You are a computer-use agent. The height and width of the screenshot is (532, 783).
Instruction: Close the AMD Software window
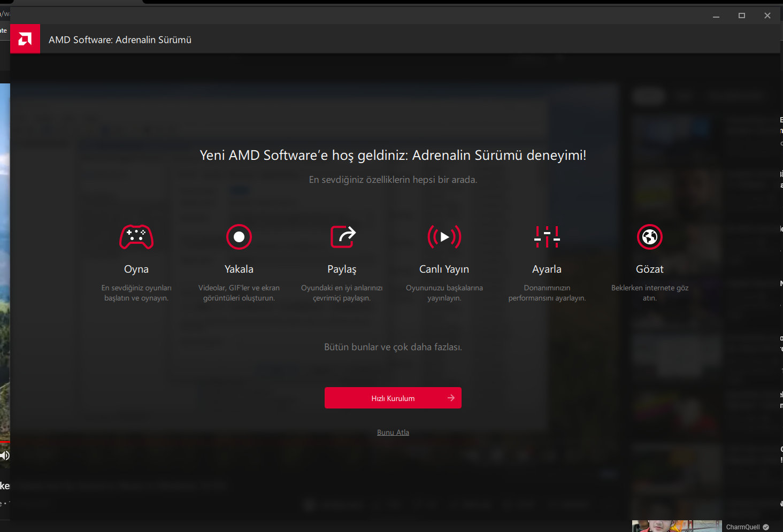(767, 16)
